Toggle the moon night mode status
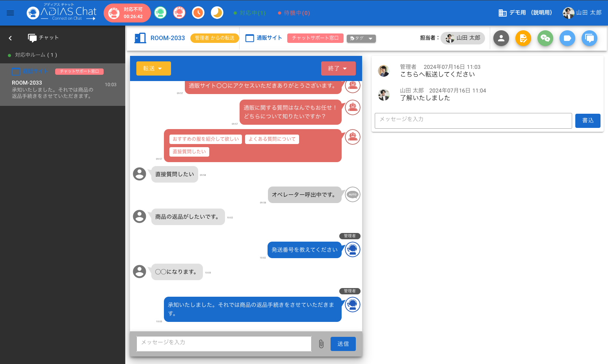 pos(217,13)
